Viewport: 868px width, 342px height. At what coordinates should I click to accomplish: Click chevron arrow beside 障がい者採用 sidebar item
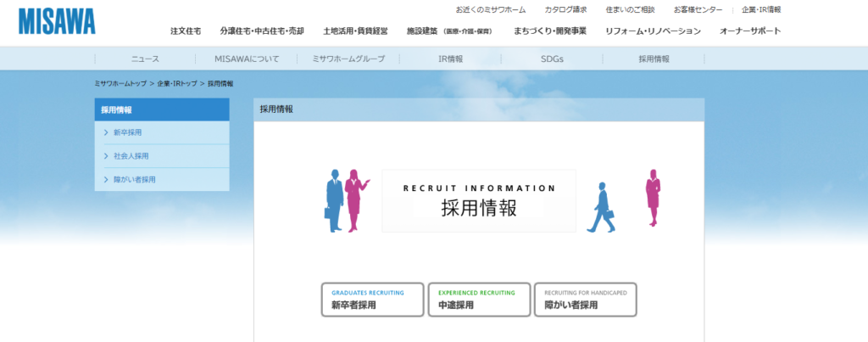[x=106, y=180]
